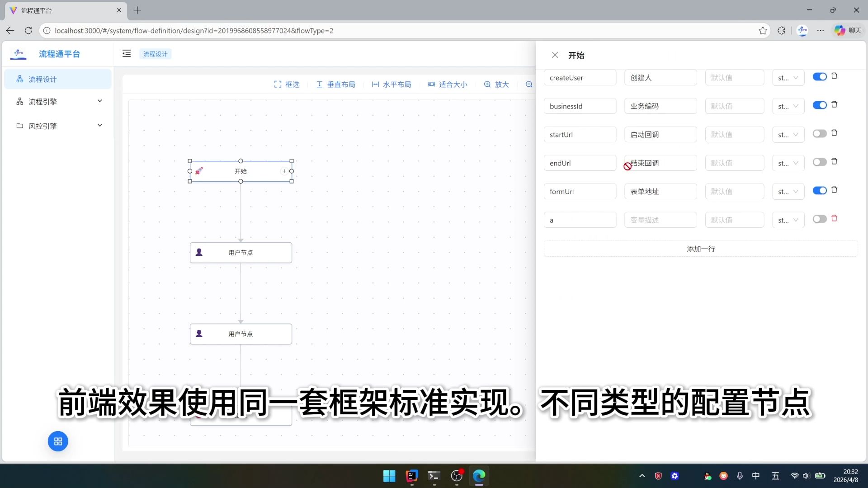868x488 pixels.
Task: Edit the 表单地址 description field
Action: 660,192
